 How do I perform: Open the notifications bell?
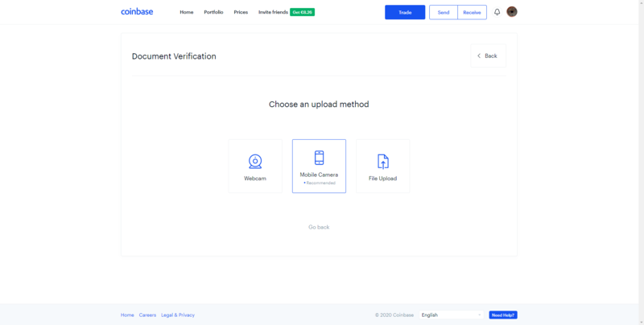point(497,12)
